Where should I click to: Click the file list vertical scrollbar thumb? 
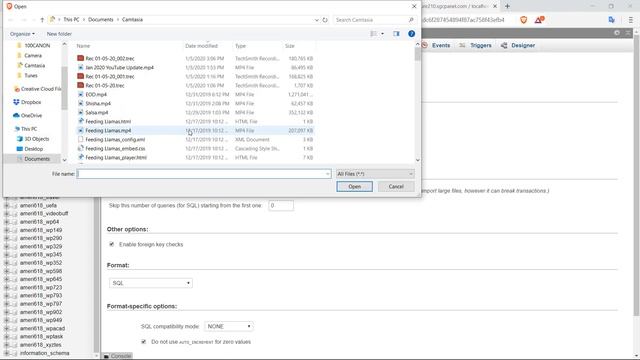point(417,53)
